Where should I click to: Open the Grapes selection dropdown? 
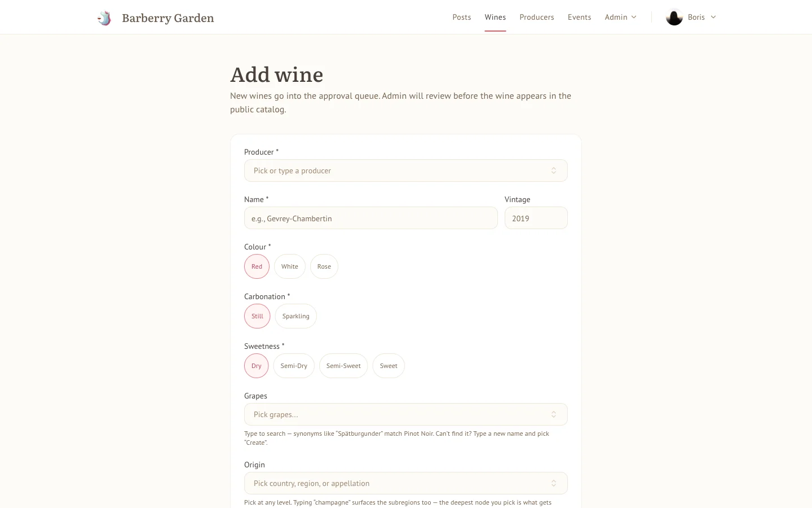point(405,414)
